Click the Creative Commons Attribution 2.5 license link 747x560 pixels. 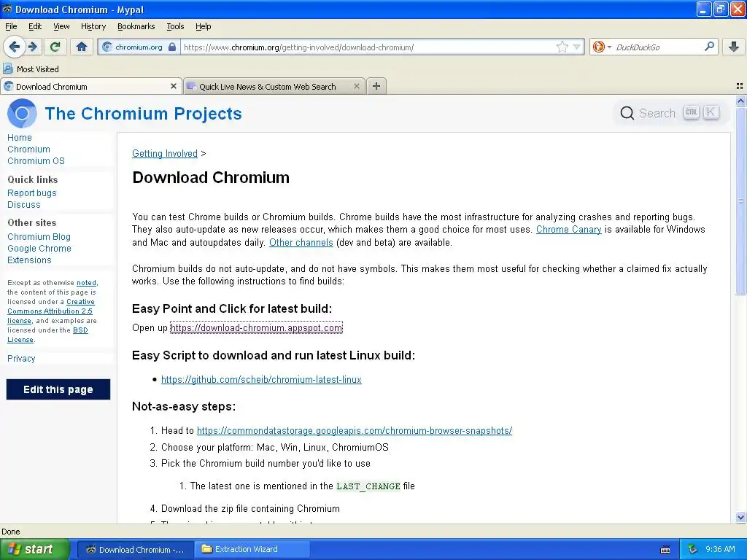click(50, 311)
